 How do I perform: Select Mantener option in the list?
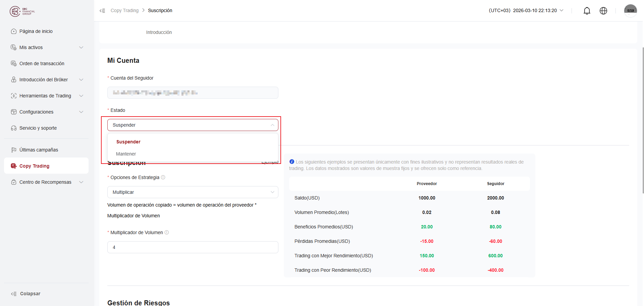(193, 154)
